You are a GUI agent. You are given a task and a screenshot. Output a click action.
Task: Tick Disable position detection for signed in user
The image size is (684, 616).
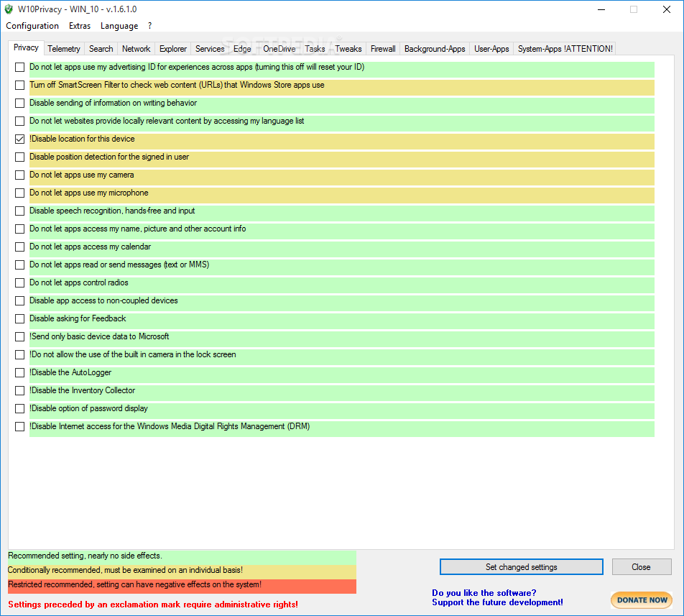19,157
